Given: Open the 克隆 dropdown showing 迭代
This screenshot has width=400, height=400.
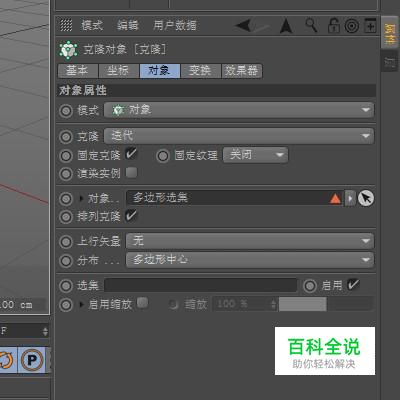Looking at the screenshot, I should 239,136.
